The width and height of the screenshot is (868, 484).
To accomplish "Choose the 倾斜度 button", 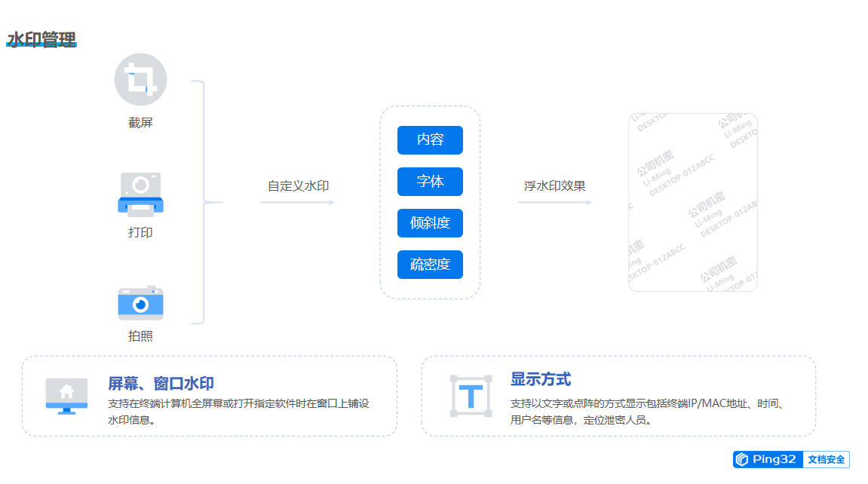I will [430, 223].
